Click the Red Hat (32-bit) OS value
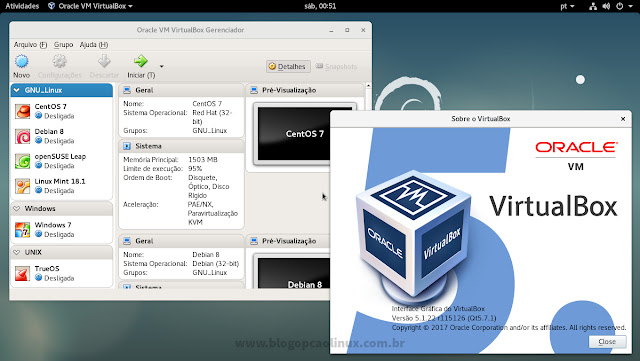 212,117
